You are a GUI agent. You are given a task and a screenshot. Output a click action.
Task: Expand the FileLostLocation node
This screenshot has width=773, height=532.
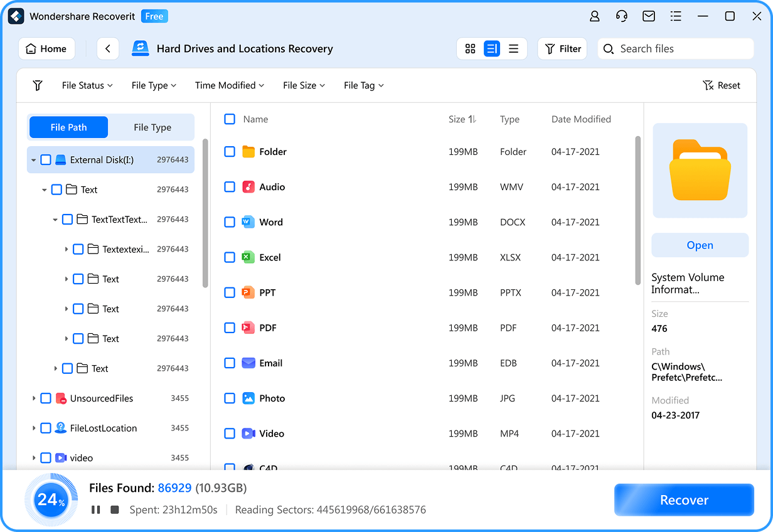[x=33, y=428]
